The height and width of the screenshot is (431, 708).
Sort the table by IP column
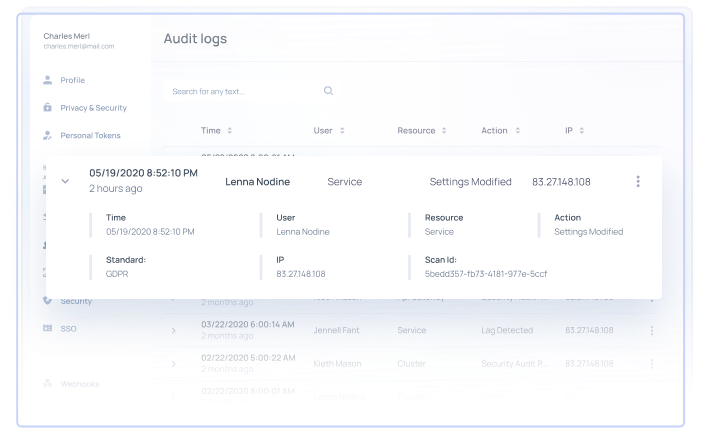583,130
